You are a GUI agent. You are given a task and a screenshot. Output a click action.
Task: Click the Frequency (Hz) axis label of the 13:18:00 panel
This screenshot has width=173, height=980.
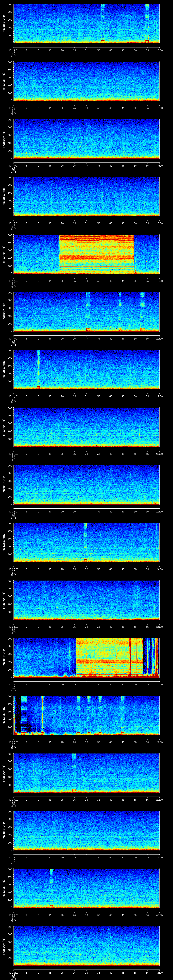coord(4,254)
